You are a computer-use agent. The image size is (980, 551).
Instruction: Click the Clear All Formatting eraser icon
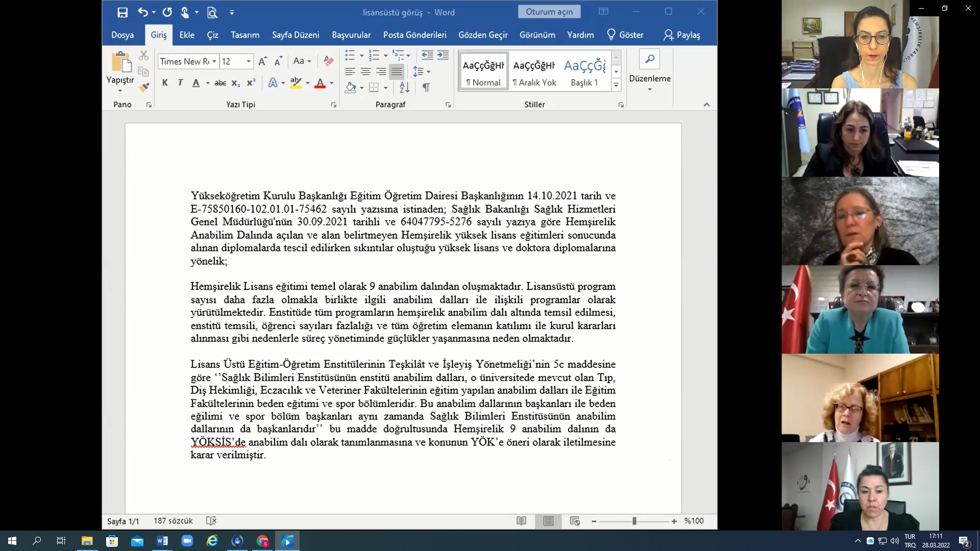pyautogui.click(x=329, y=61)
